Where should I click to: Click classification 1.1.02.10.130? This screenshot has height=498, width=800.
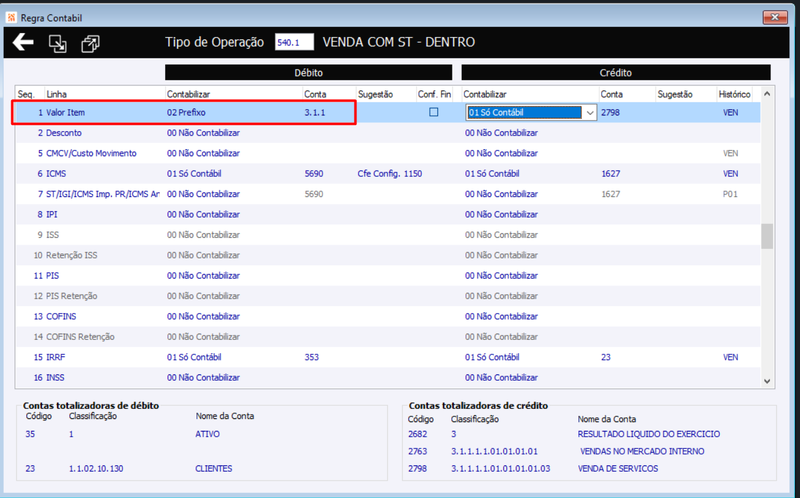click(x=96, y=468)
